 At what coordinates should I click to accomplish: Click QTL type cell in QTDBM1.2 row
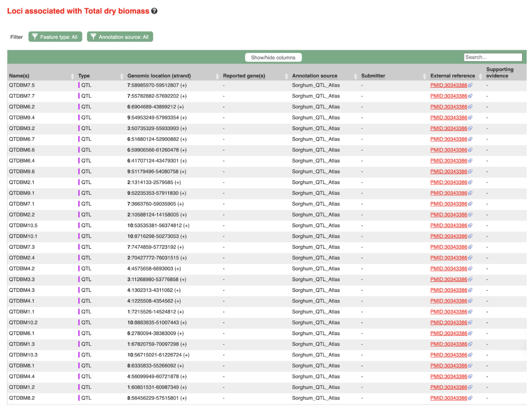tap(85, 387)
